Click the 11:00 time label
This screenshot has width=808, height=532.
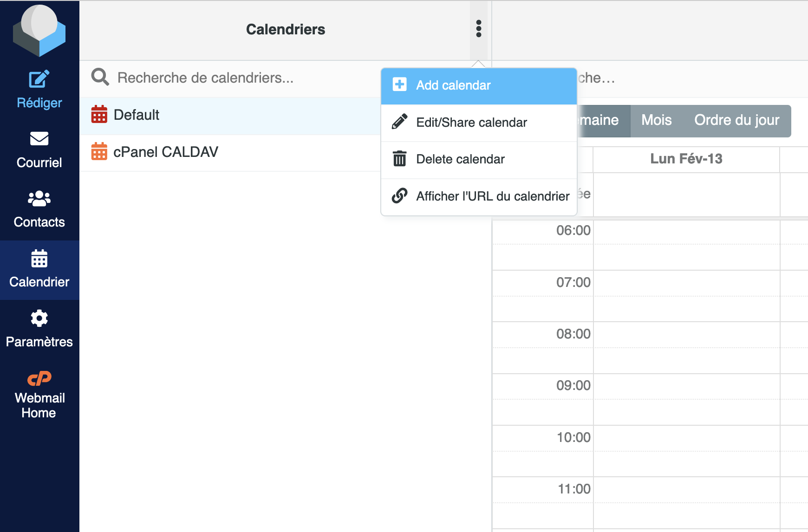[x=574, y=489]
